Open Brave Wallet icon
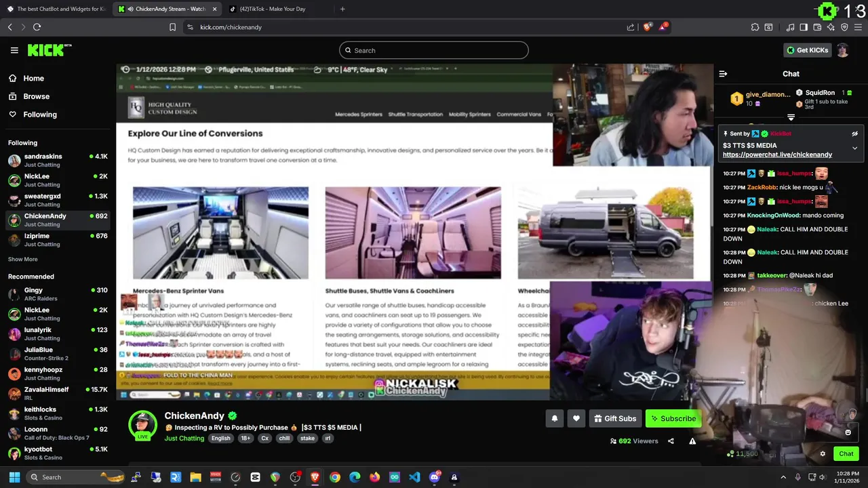The height and width of the screenshot is (488, 868). coord(817,27)
